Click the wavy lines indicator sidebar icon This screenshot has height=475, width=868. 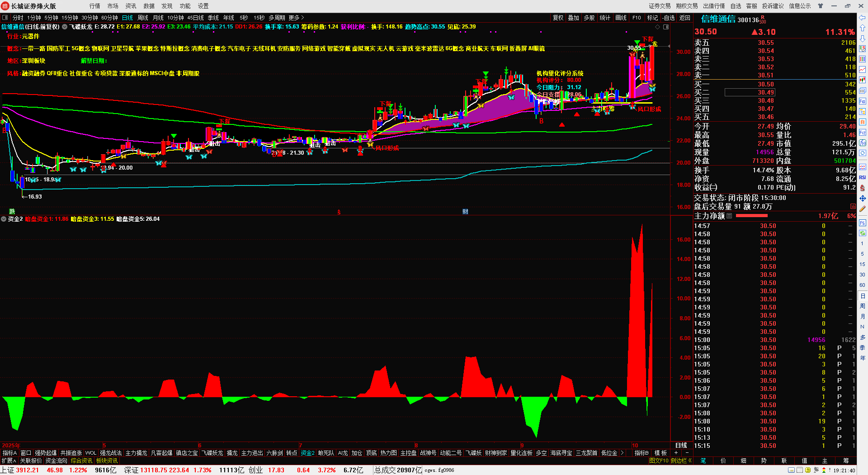pos(863,167)
